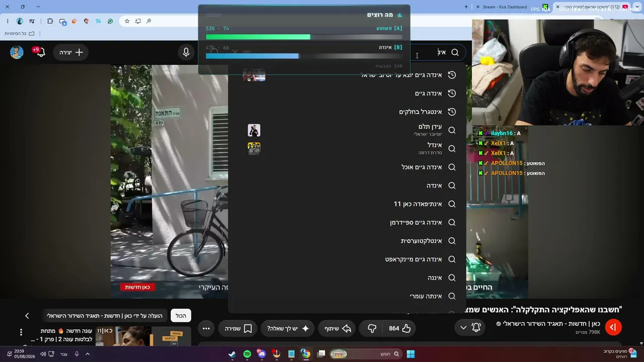
Task: Open Chrome extensions puzzle icon
Action: [x=50, y=21]
